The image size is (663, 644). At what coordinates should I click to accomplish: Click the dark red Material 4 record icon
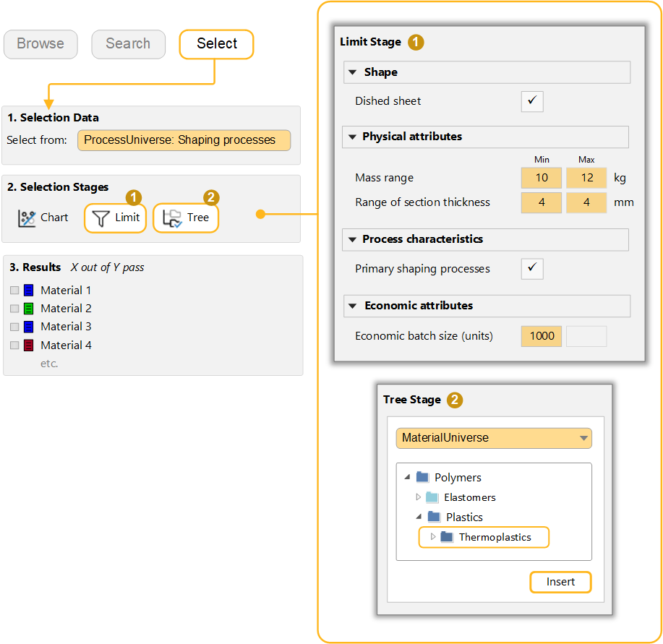pos(29,345)
